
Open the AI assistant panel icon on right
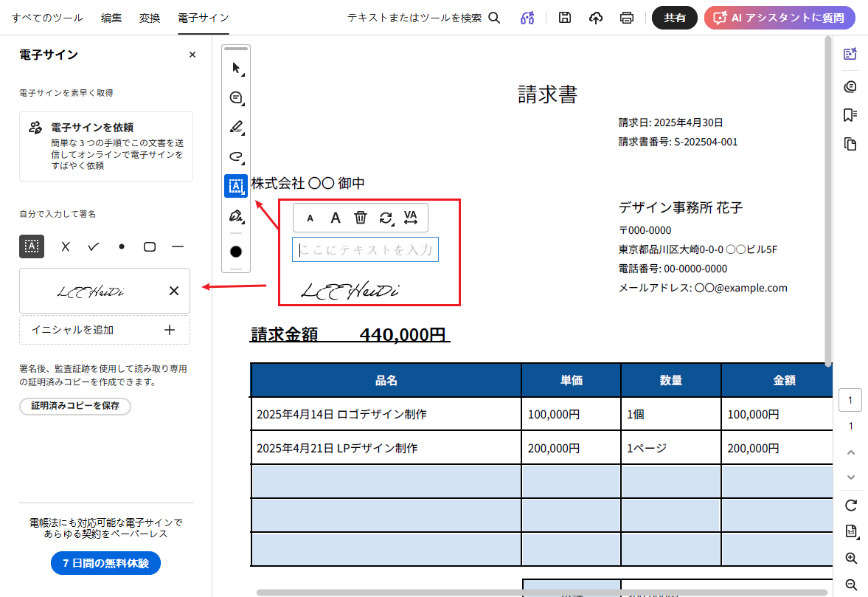850,54
